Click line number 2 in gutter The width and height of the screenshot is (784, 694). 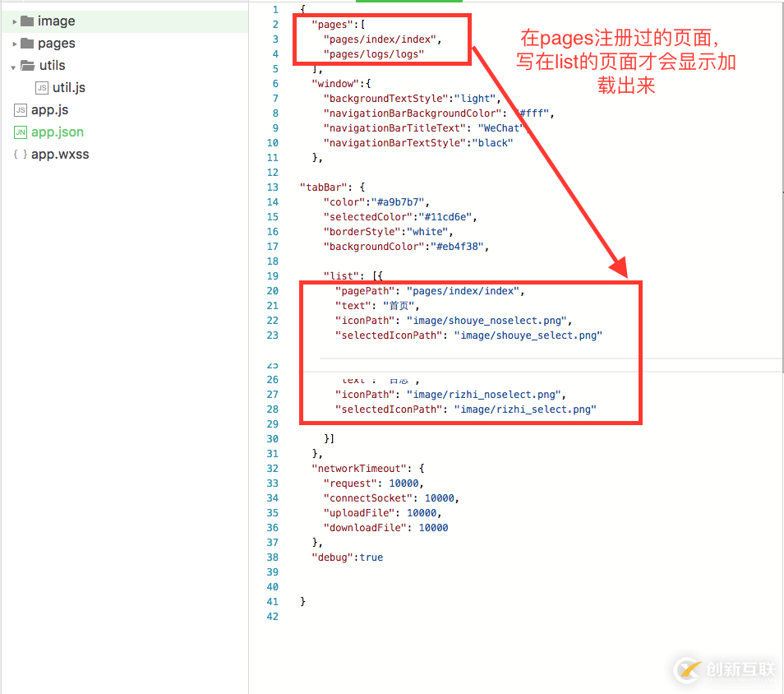point(275,25)
